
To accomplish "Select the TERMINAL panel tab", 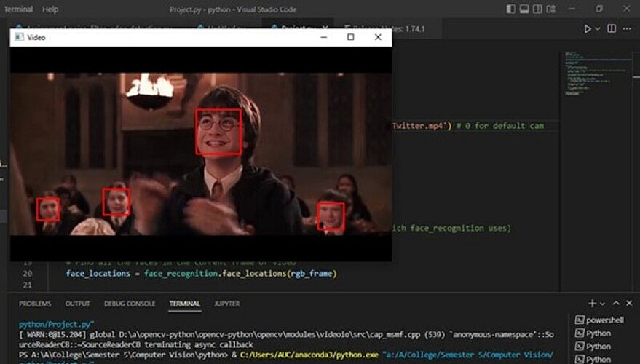I will pyautogui.click(x=185, y=304).
